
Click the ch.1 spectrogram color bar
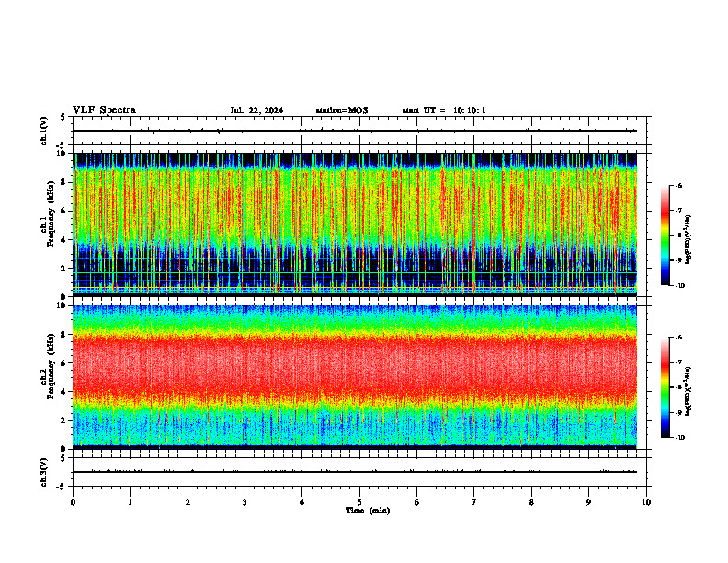[x=665, y=236]
